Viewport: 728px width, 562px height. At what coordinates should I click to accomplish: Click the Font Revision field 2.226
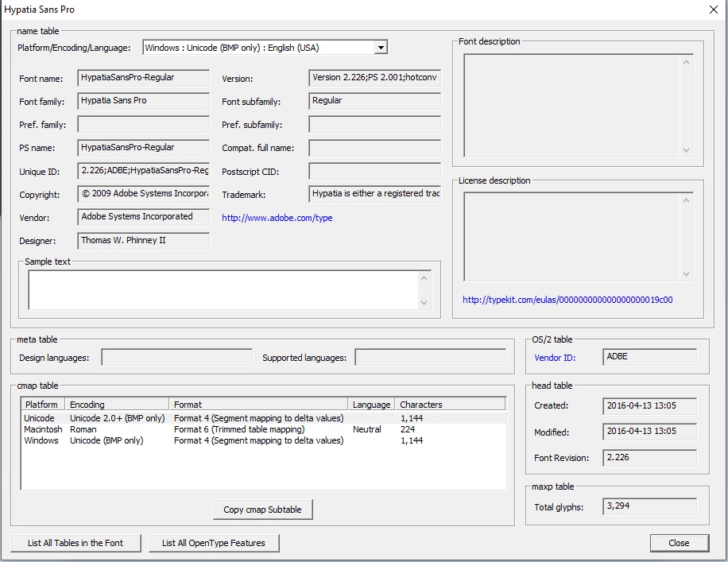click(x=649, y=458)
